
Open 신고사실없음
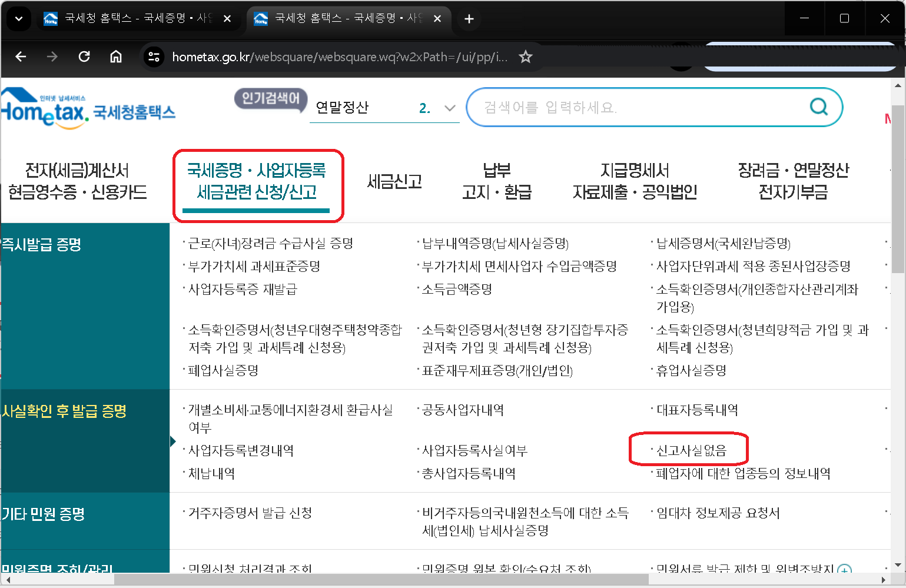[691, 451]
